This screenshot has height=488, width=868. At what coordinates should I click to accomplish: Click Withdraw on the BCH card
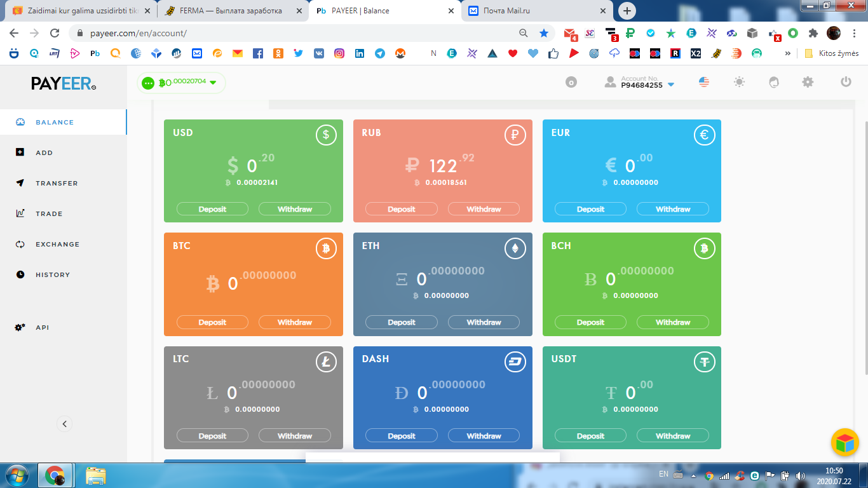click(673, 322)
